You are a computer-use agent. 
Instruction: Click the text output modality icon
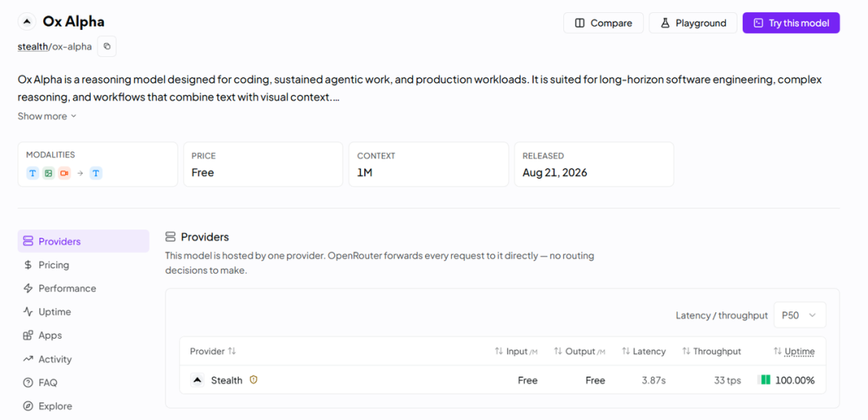tap(96, 174)
